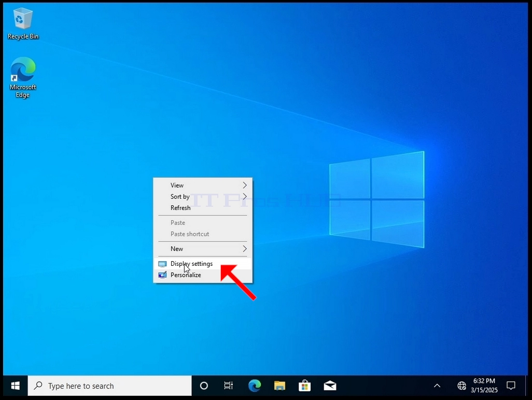Open the Action Center notification icon
Screen dimensions: 532x400
[511, 385]
